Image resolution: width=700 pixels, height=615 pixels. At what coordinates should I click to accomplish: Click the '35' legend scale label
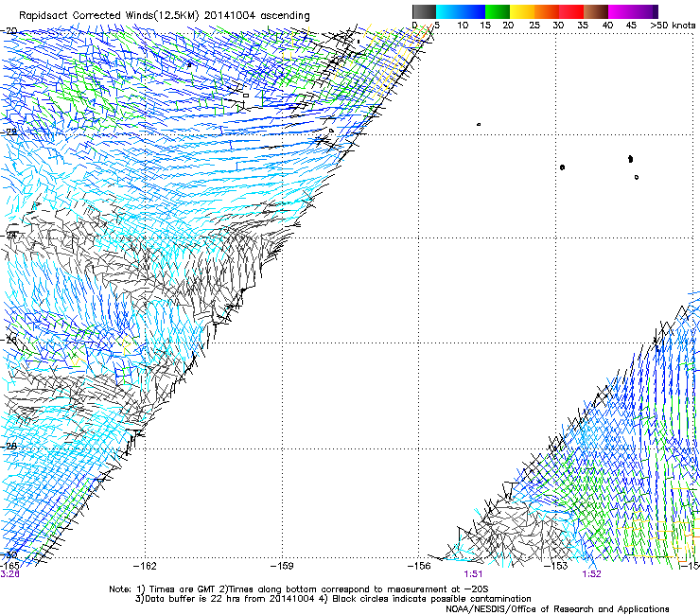583,26
